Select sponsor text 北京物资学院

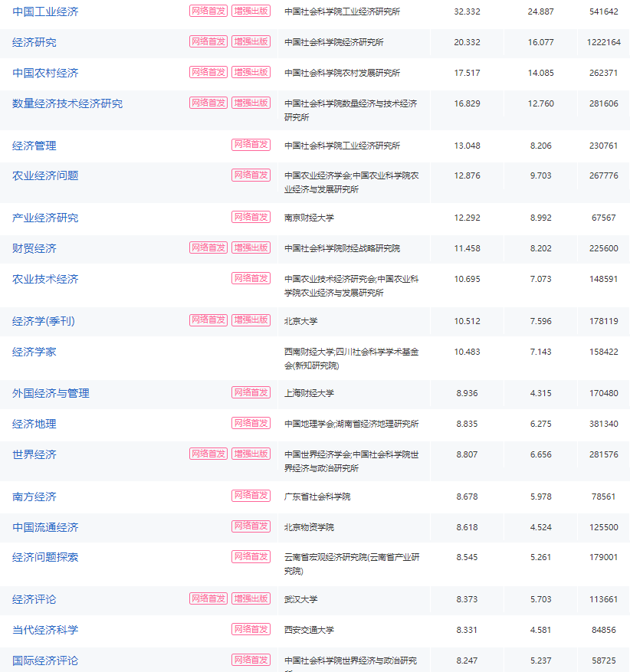tap(309, 528)
